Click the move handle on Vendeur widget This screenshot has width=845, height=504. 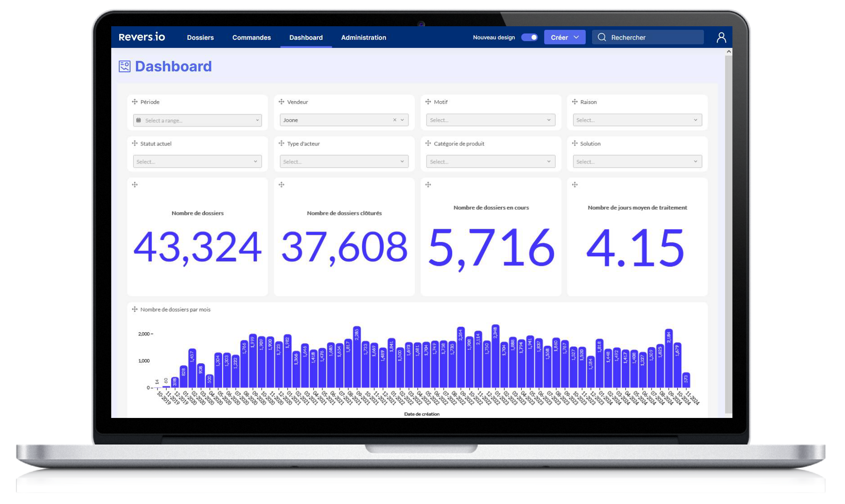[x=281, y=102]
